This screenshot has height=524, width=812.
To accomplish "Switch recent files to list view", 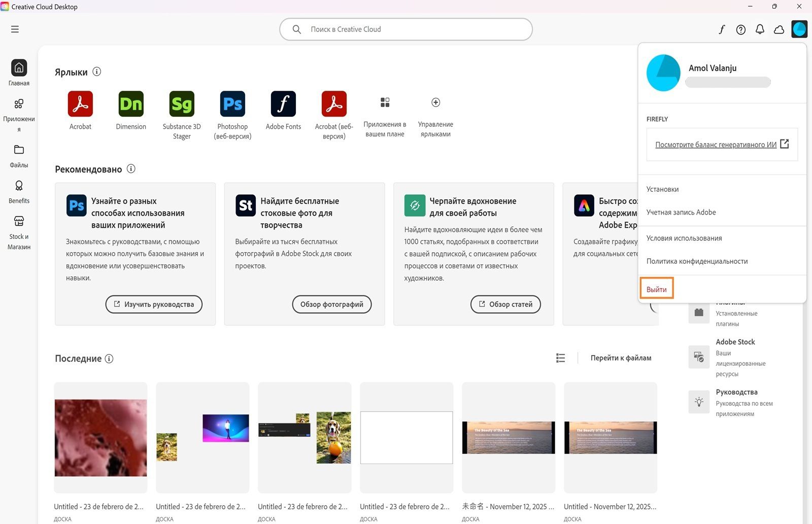I will [560, 358].
